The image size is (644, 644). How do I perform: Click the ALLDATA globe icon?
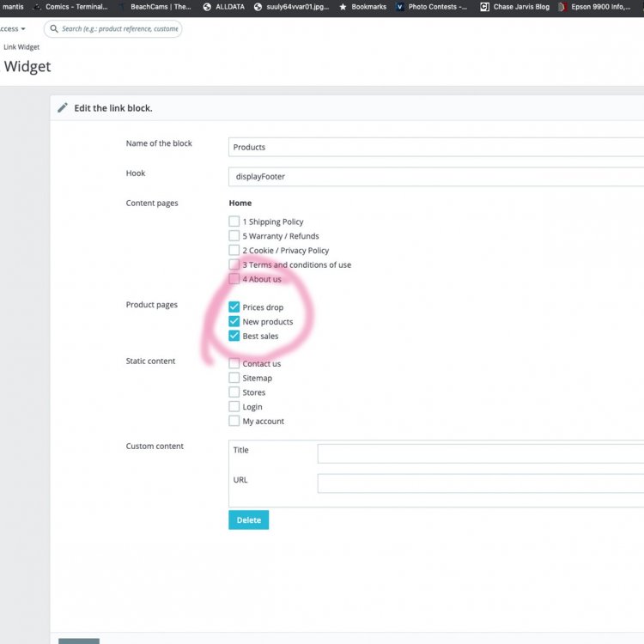coord(207,7)
